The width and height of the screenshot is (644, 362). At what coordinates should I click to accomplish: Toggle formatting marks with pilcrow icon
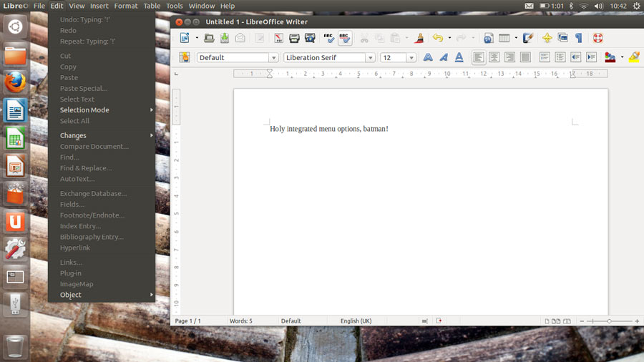(x=579, y=38)
